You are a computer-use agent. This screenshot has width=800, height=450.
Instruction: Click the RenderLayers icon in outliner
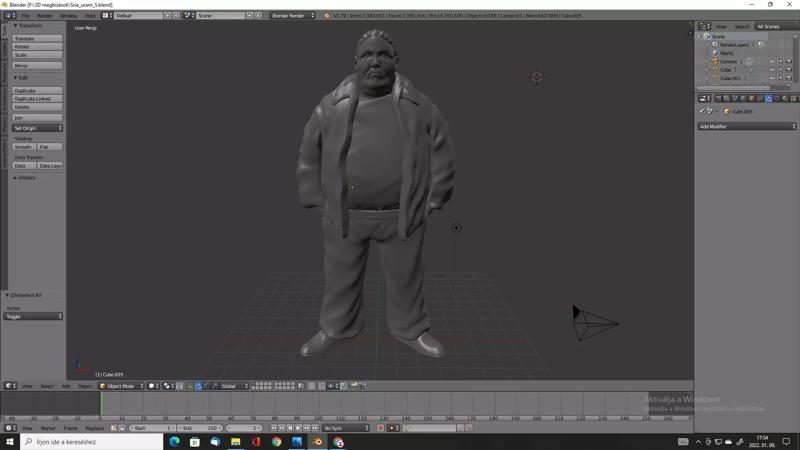tap(715, 45)
